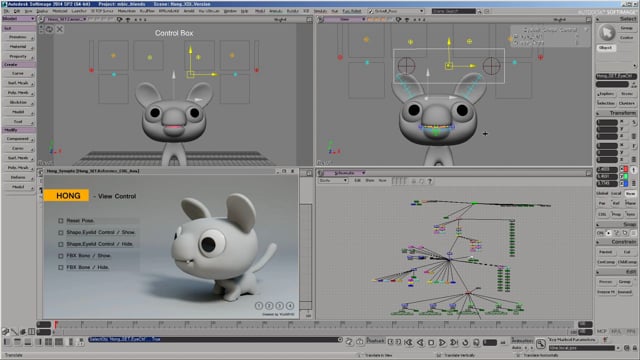Click the Select arrow tool icon
This screenshot has height=360, width=640.
[x=606, y=33]
